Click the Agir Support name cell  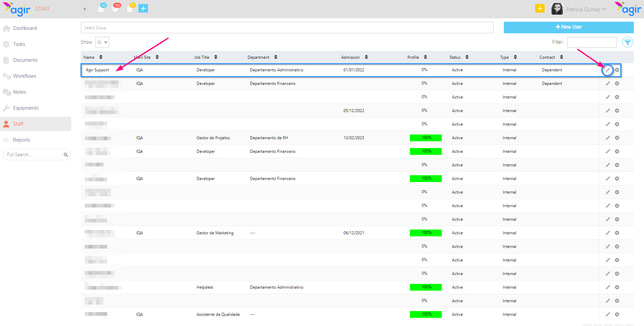point(97,70)
